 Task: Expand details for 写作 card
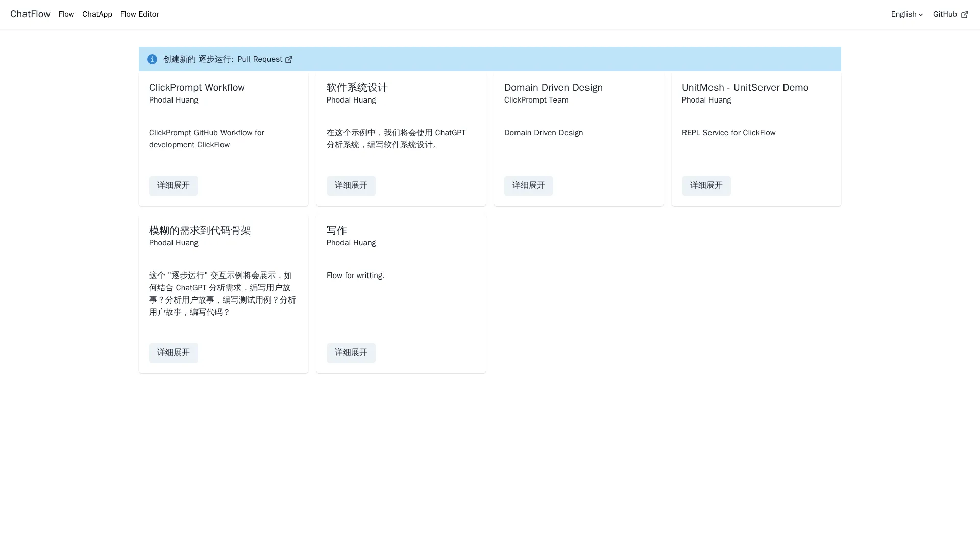point(351,353)
